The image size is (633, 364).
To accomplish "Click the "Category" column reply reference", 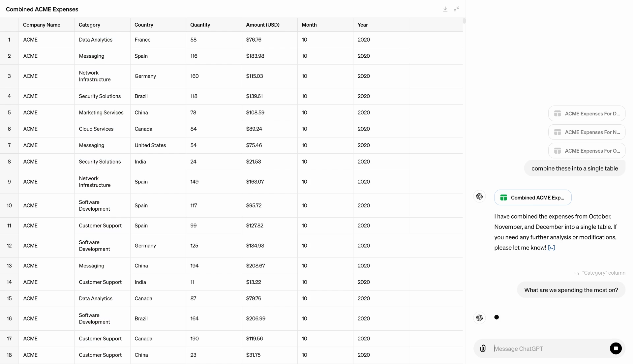I will tap(600, 273).
